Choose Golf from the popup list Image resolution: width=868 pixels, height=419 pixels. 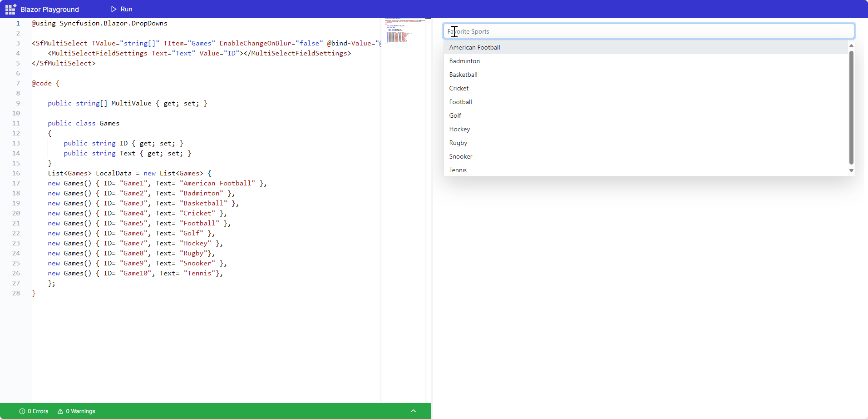pyautogui.click(x=455, y=115)
